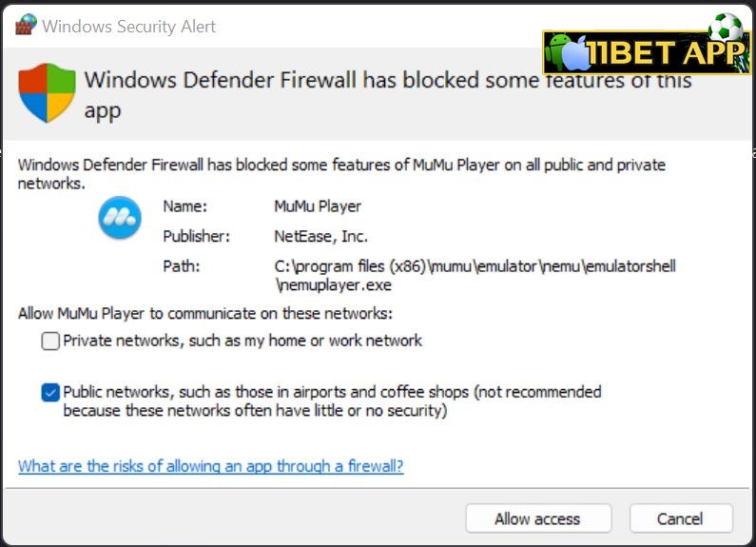Click the Windows Defender shield icon
This screenshot has width=756, height=547.
pos(48,93)
